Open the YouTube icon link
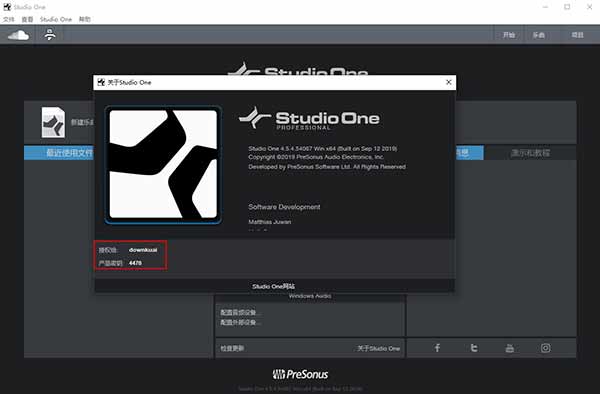 (x=510, y=348)
